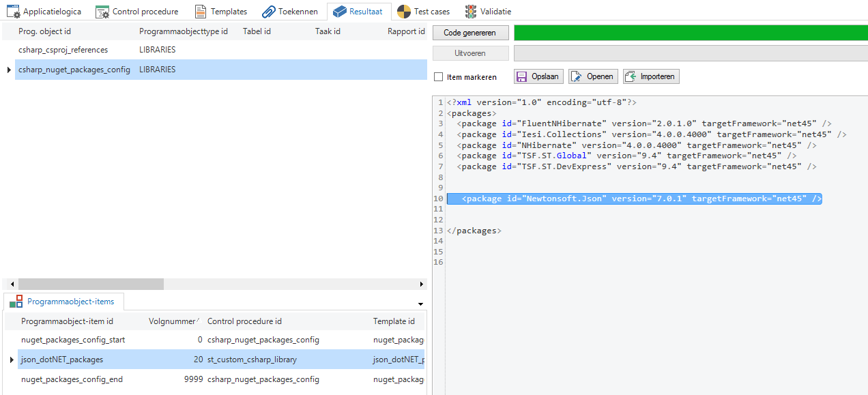This screenshot has height=395, width=868.
Task: Click the Importeren button
Action: click(651, 76)
